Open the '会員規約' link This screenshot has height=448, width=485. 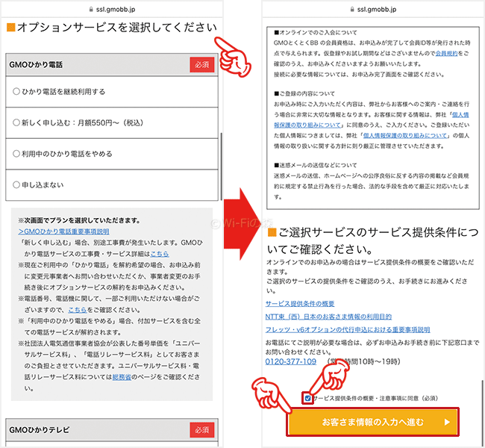(447, 53)
